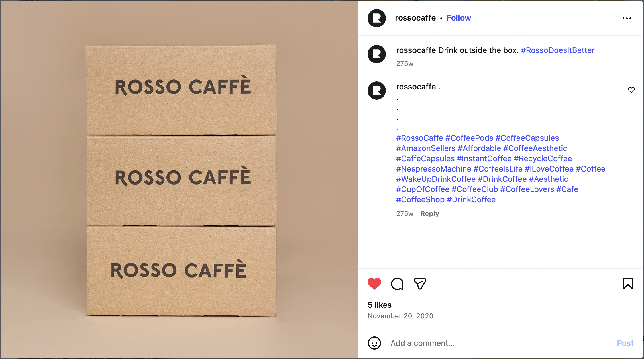Follow the rossocaffe account
Screen dimensions: 644x359
[x=458, y=18]
